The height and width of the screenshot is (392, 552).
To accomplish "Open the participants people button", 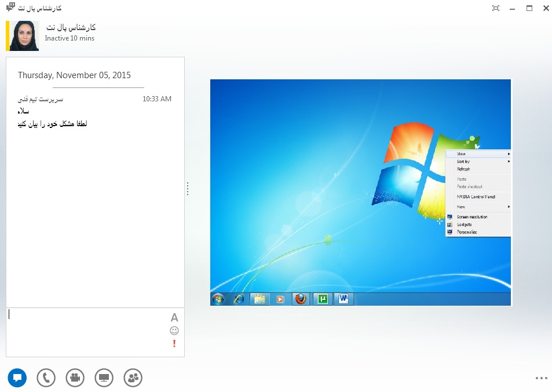I will pyautogui.click(x=133, y=378).
